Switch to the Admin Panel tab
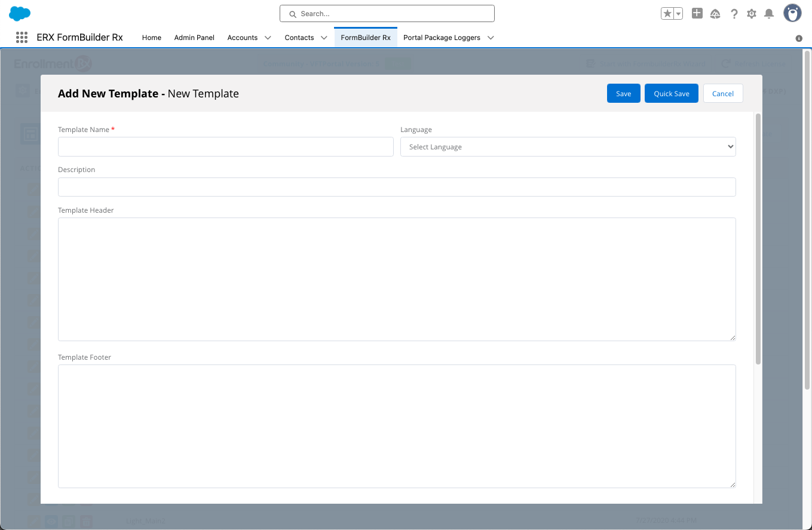The height and width of the screenshot is (530, 812). (194, 38)
